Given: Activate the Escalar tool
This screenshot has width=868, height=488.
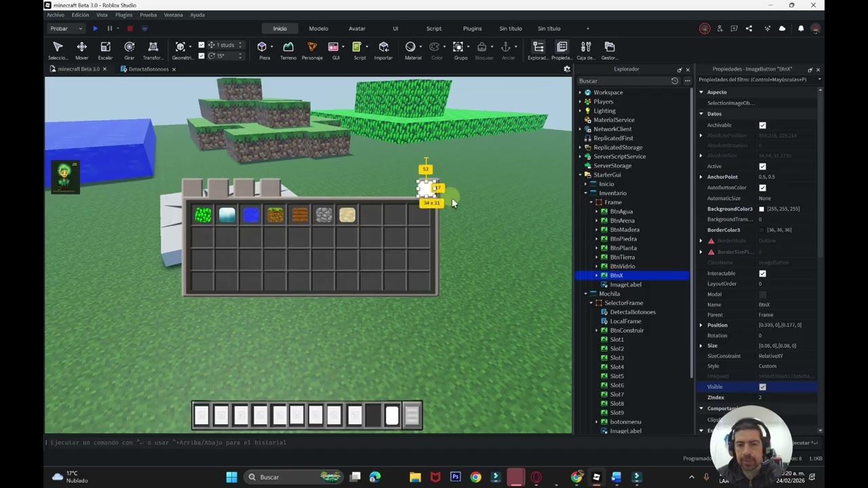Looking at the screenshot, I should click(105, 50).
